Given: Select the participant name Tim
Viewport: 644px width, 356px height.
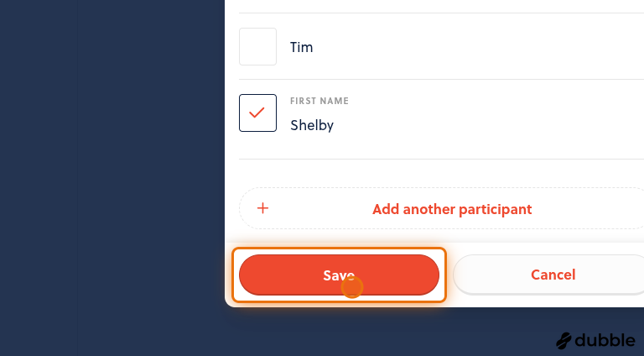Looking at the screenshot, I should [x=302, y=47].
